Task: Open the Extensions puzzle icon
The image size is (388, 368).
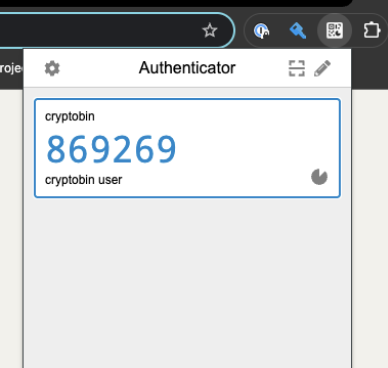Action: coord(371,31)
